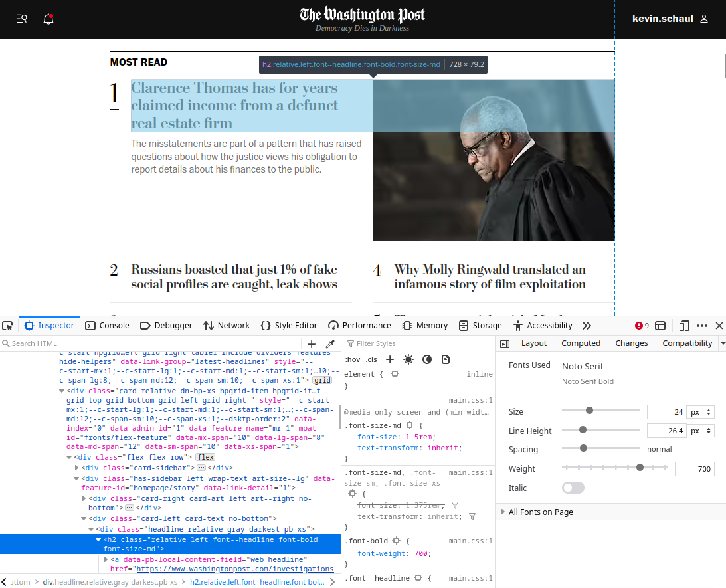Adjust the Line Height slider
Image resolution: width=726 pixels, height=588 pixels.
pos(600,430)
